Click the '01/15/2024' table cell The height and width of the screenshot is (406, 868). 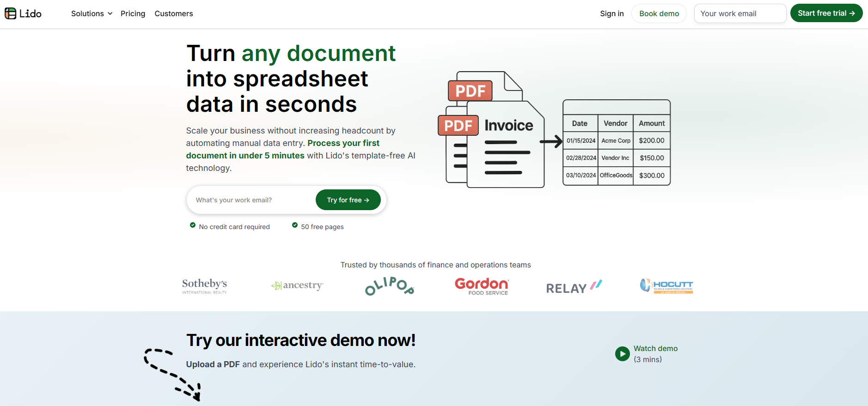pos(581,140)
